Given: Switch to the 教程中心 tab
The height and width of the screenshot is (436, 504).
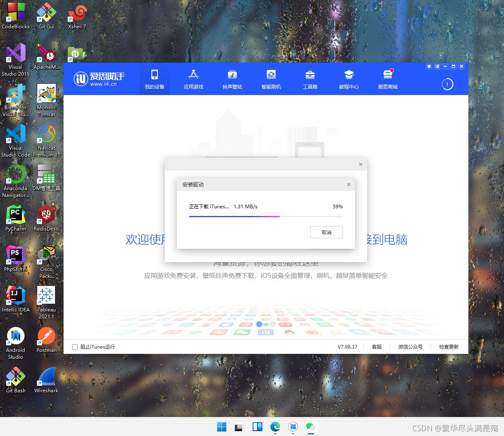Looking at the screenshot, I should (x=349, y=79).
